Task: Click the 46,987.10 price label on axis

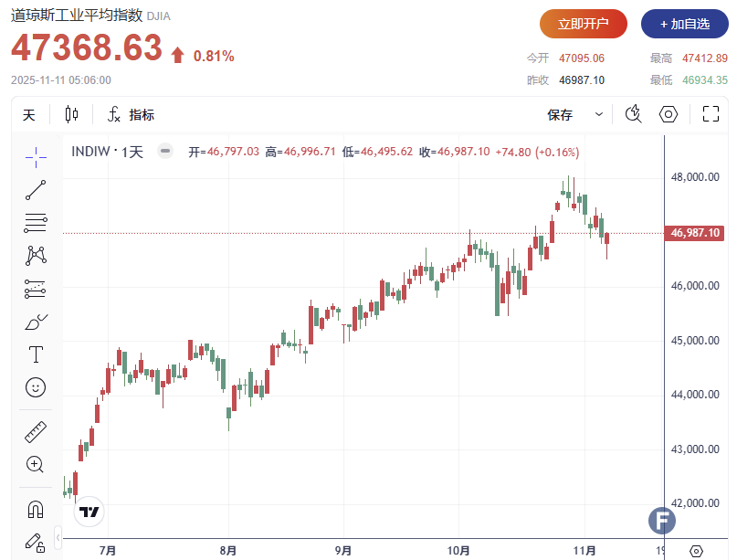Action: point(696,233)
